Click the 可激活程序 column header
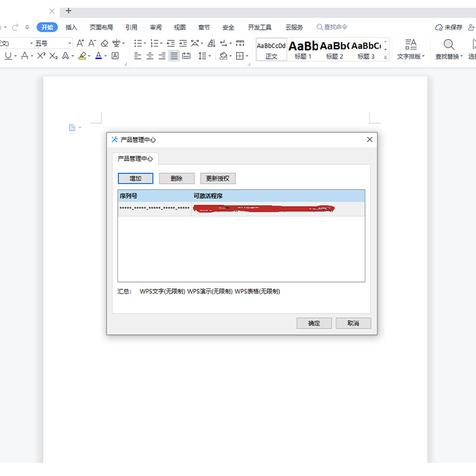476x476 pixels. pos(278,196)
